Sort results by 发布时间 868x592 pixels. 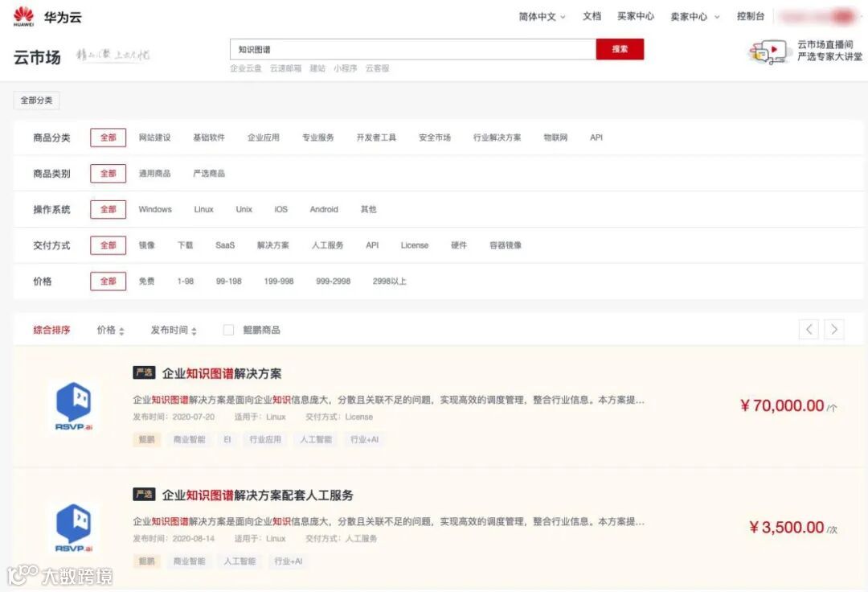(x=174, y=330)
